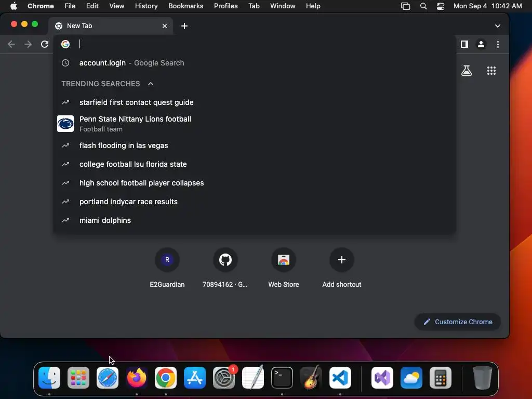Click the date and time display
The height and width of the screenshot is (399, 532).
tap(487, 6)
